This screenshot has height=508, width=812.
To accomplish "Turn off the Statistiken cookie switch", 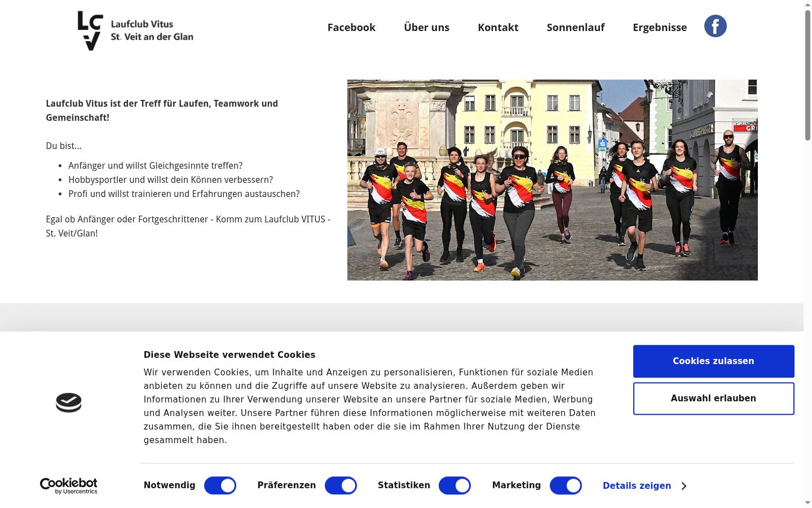I will [x=454, y=485].
